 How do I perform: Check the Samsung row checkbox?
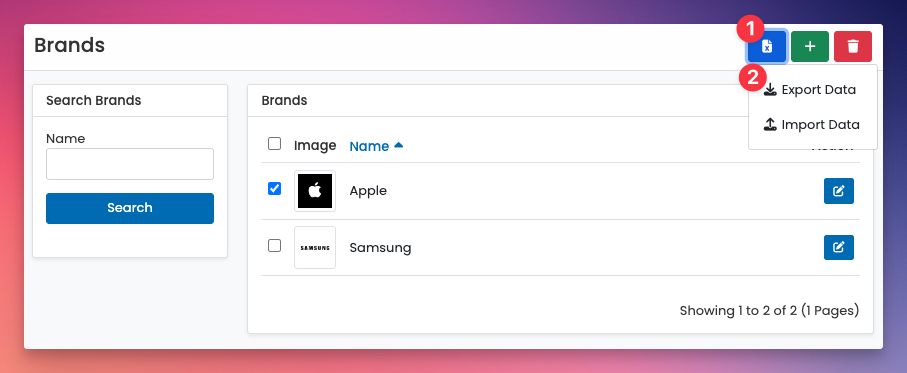pos(275,246)
